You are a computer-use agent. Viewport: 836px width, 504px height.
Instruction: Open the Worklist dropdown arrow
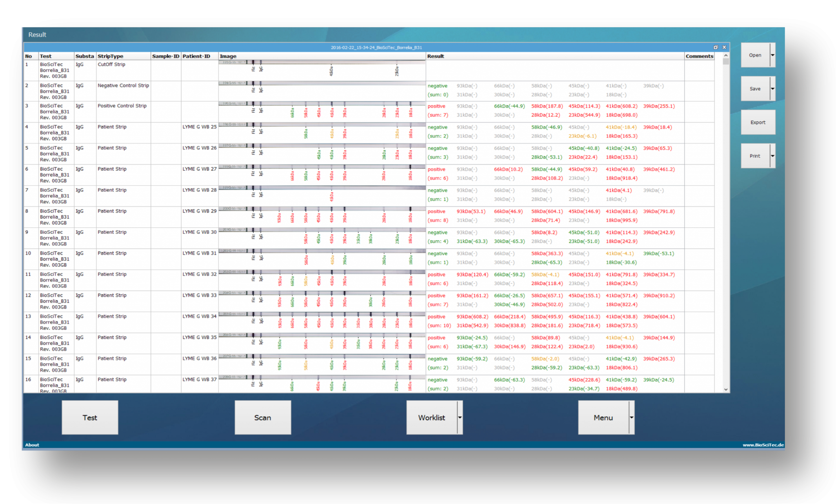tap(460, 417)
